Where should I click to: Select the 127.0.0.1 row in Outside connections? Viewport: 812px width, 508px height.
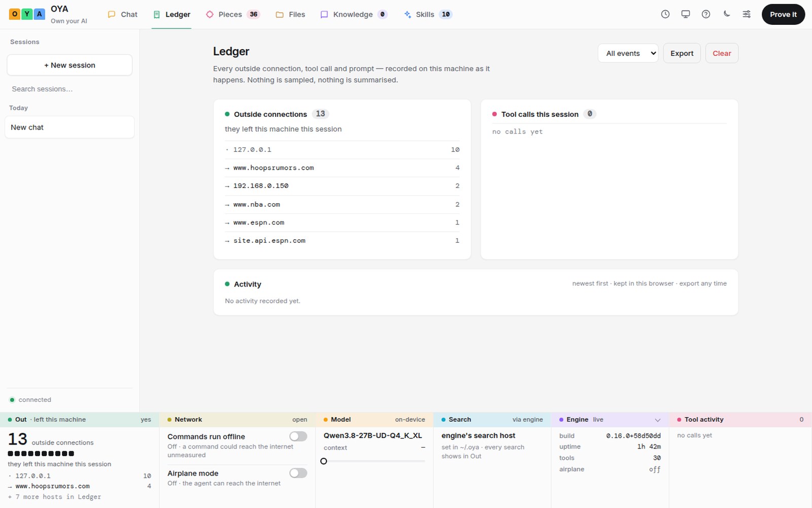click(342, 150)
